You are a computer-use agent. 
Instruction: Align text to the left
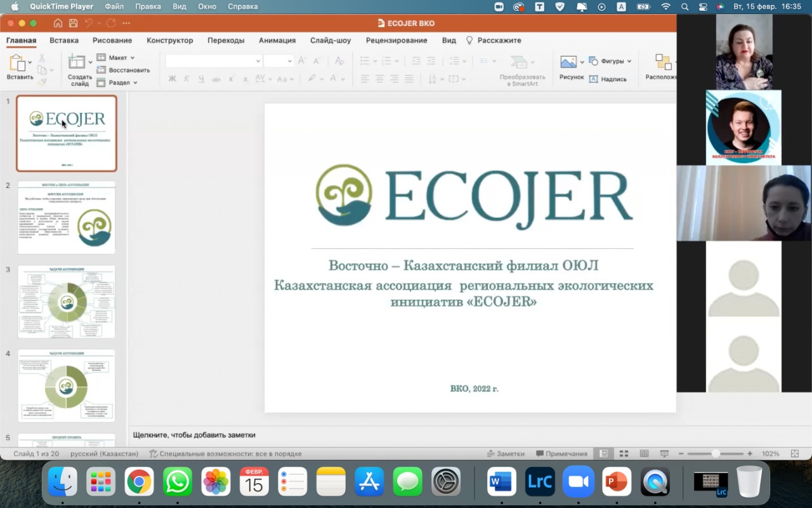tap(365, 79)
